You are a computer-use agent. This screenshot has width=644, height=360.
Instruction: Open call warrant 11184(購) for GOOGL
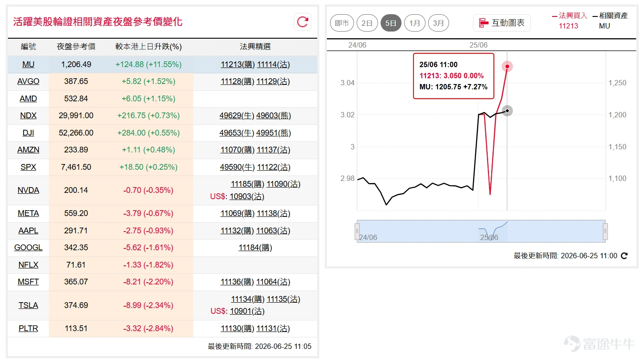click(x=255, y=248)
